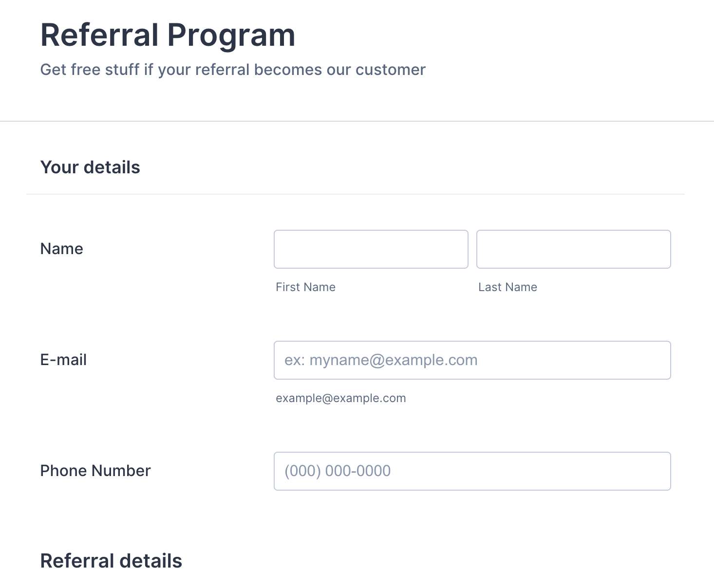Screen dimensions: 714x588
Task: Click the example@example.com hint below E-mail
Action: [x=340, y=398]
